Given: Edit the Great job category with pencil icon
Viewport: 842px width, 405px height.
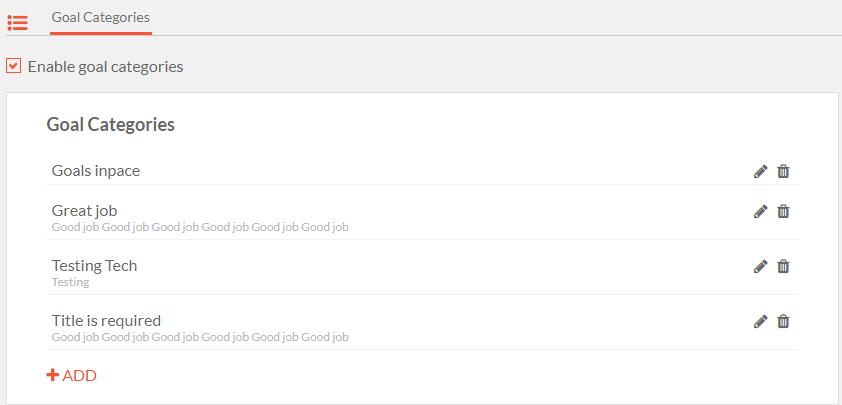Looking at the screenshot, I should [x=760, y=211].
